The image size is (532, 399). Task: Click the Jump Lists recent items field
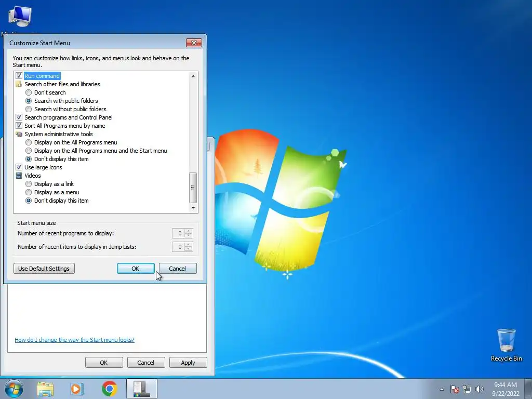(179, 247)
